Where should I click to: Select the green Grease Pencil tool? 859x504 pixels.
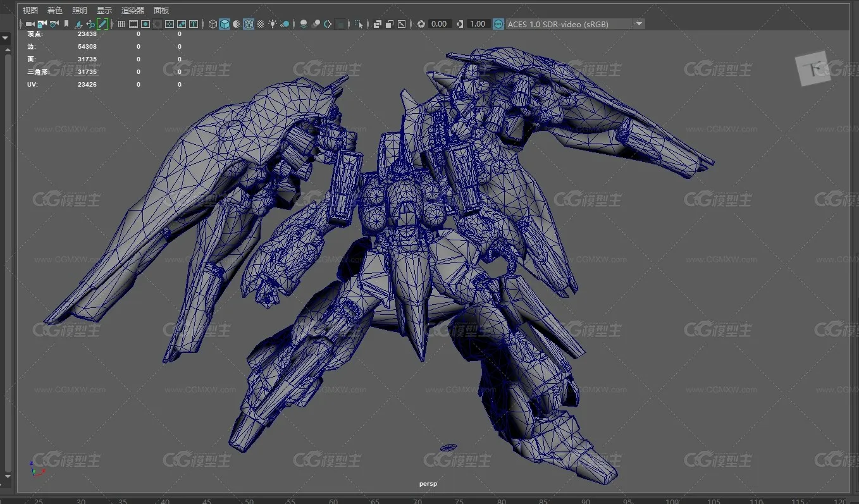point(102,24)
